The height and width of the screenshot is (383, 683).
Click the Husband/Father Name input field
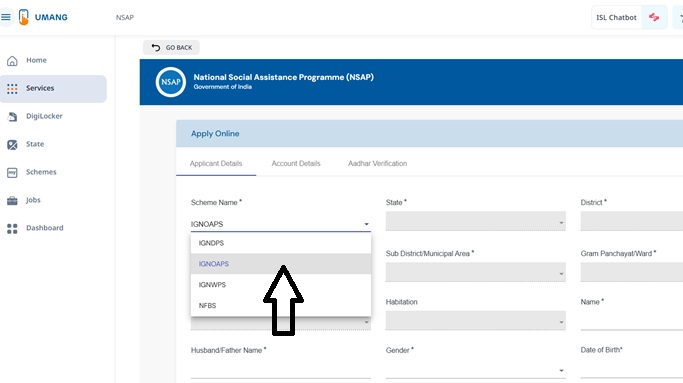point(281,369)
